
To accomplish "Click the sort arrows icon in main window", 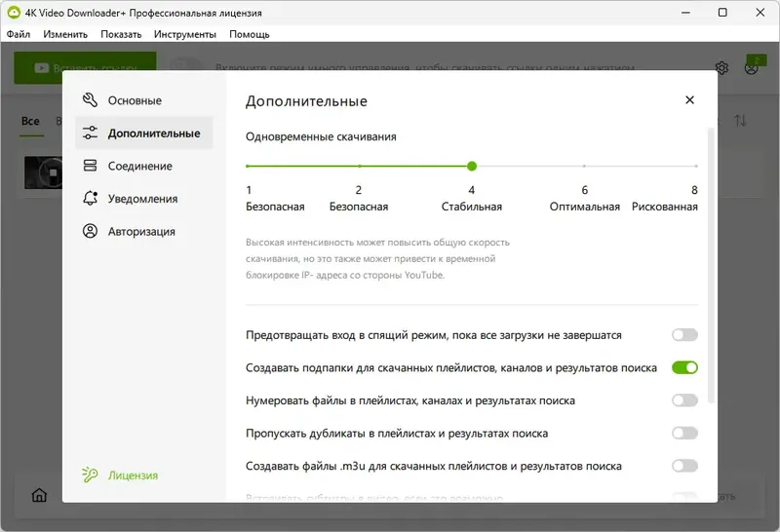I will [x=740, y=121].
